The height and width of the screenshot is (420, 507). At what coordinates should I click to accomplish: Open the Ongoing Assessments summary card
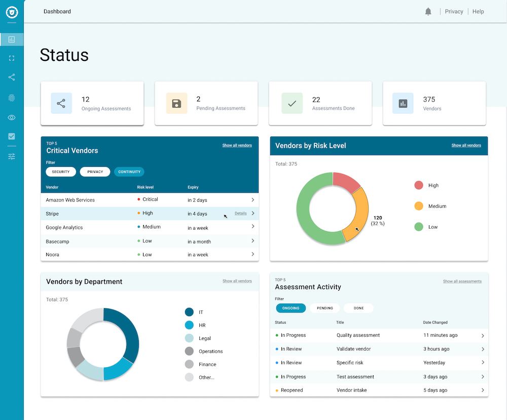click(x=92, y=103)
